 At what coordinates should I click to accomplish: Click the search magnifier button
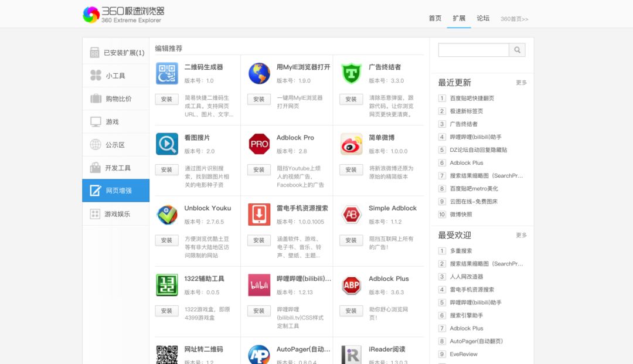click(x=517, y=50)
